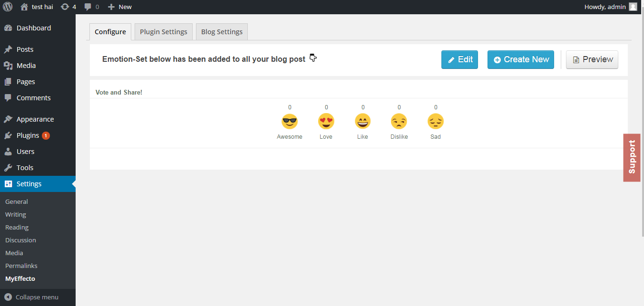Open Reading settings submenu
The width and height of the screenshot is (644, 306).
click(x=17, y=227)
